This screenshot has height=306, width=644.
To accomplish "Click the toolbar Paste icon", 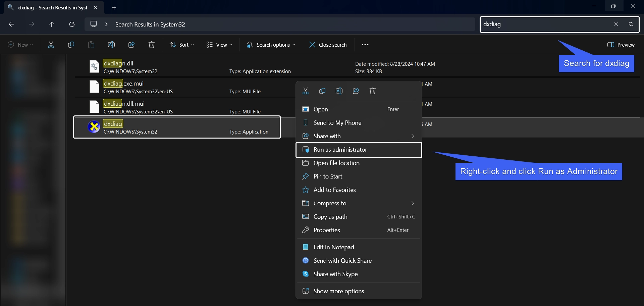I will click(91, 45).
